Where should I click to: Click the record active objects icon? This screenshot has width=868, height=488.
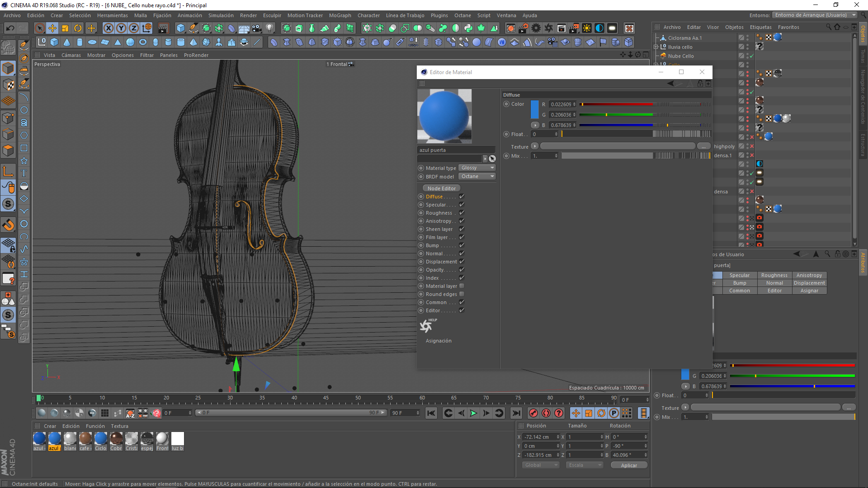(533, 413)
